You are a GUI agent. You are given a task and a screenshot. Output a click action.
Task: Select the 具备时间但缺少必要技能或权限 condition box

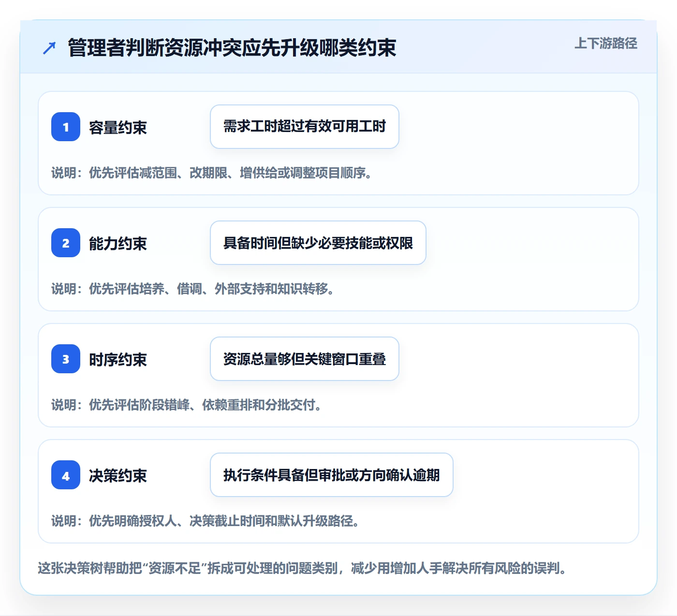318,243
